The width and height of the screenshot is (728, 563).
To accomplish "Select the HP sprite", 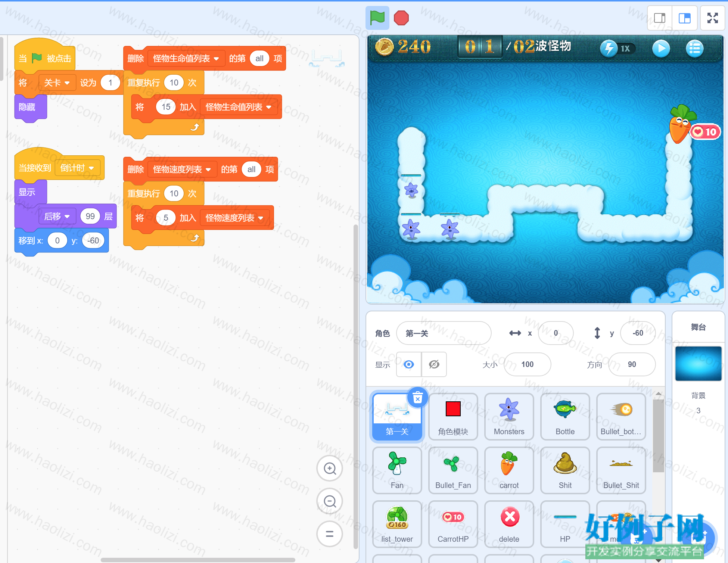I will 565,524.
